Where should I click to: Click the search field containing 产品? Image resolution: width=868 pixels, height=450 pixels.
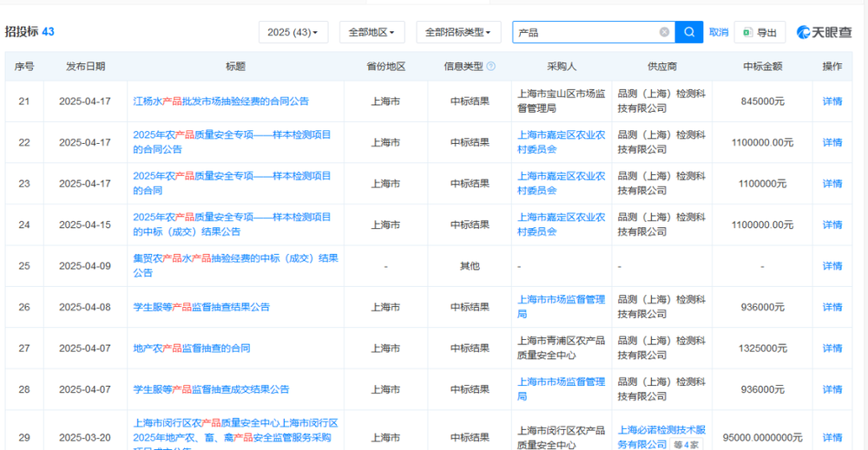click(586, 32)
